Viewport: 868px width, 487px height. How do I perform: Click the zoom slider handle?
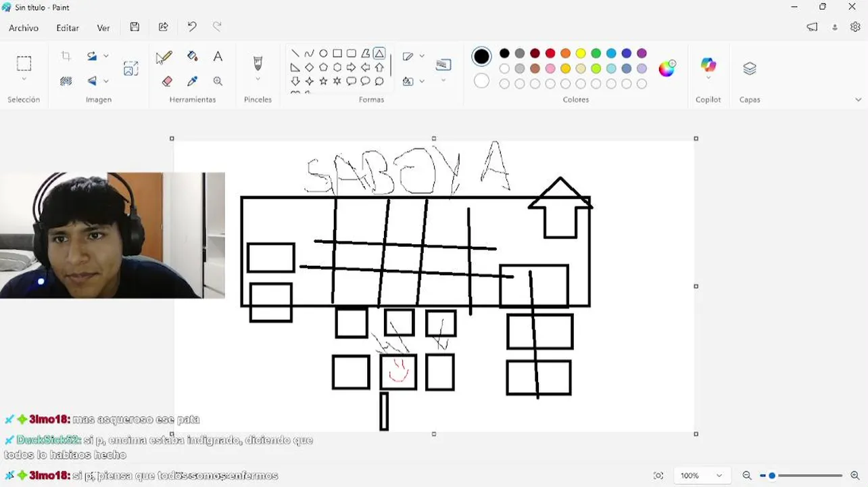pyautogui.click(x=772, y=476)
